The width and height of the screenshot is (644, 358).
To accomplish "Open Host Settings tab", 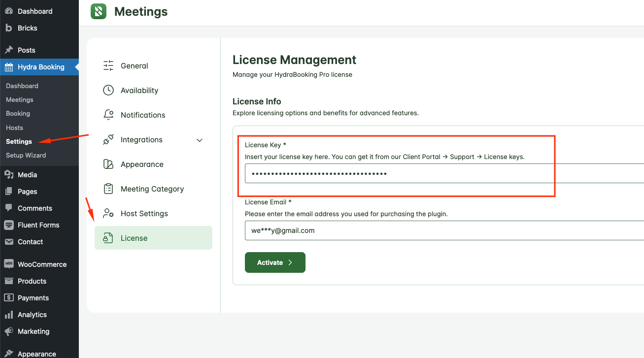I will (153, 214).
